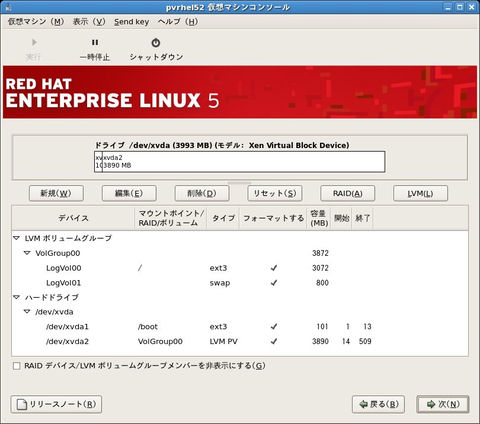Click the 新規(W) button

click(x=56, y=193)
